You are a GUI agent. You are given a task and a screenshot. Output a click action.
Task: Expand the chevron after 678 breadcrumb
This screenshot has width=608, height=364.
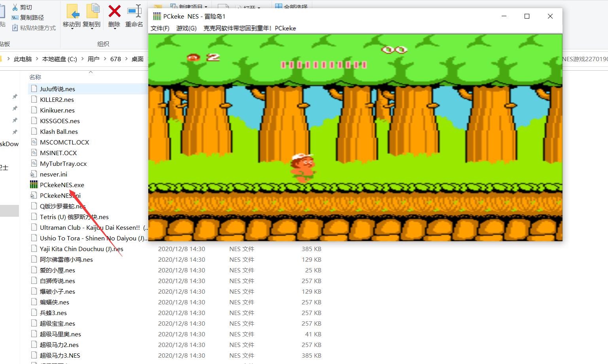(127, 59)
